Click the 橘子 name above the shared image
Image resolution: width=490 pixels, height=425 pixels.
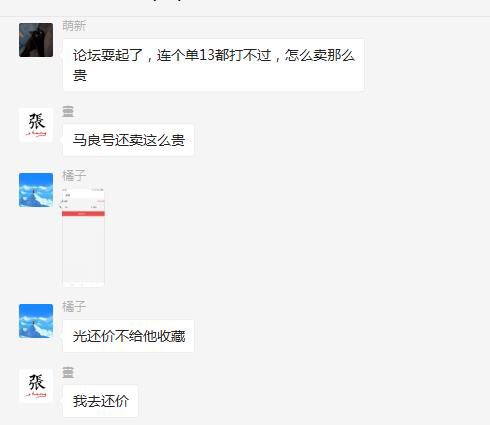point(74,176)
